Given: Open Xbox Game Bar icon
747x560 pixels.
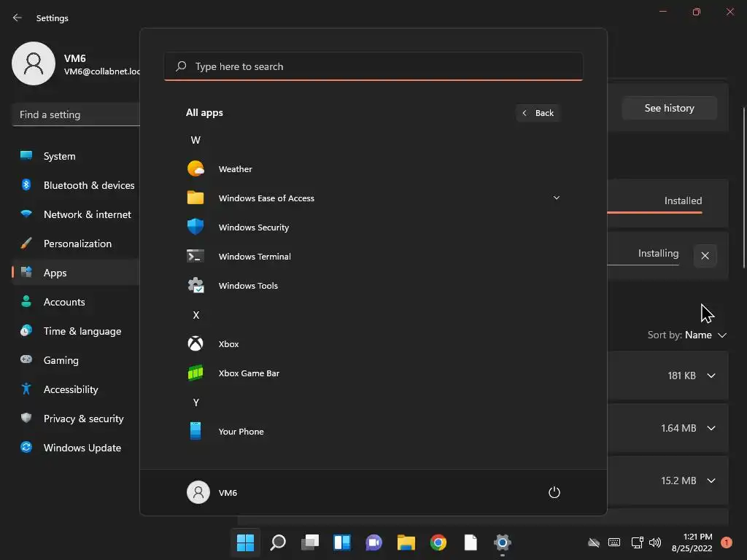Looking at the screenshot, I should tap(196, 373).
